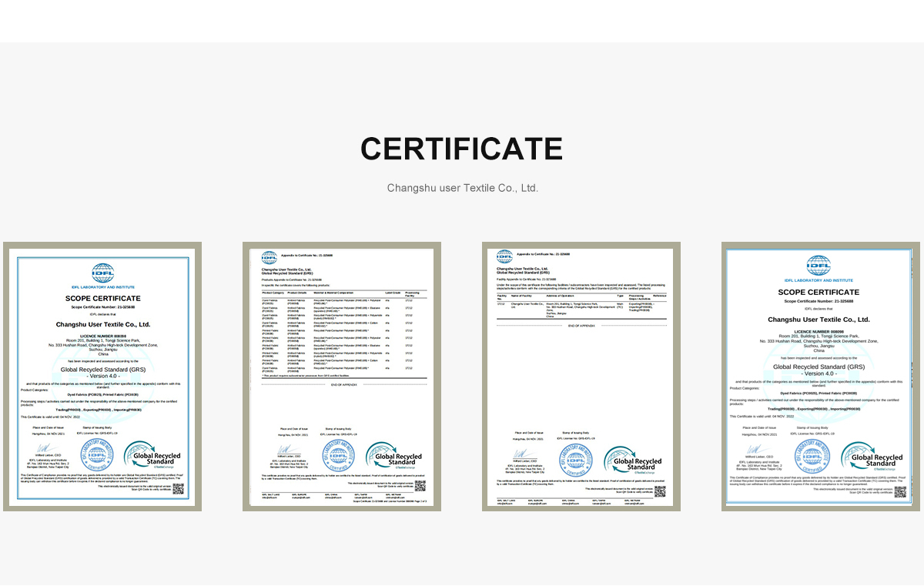Click the QR code on the facility appendix certificate

(x=660, y=491)
